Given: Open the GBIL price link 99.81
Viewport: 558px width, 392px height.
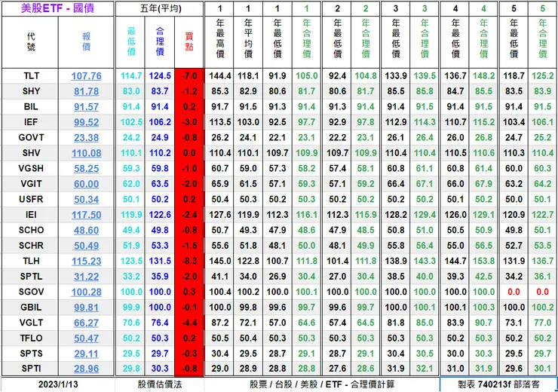Looking at the screenshot, I should coord(86,308).
